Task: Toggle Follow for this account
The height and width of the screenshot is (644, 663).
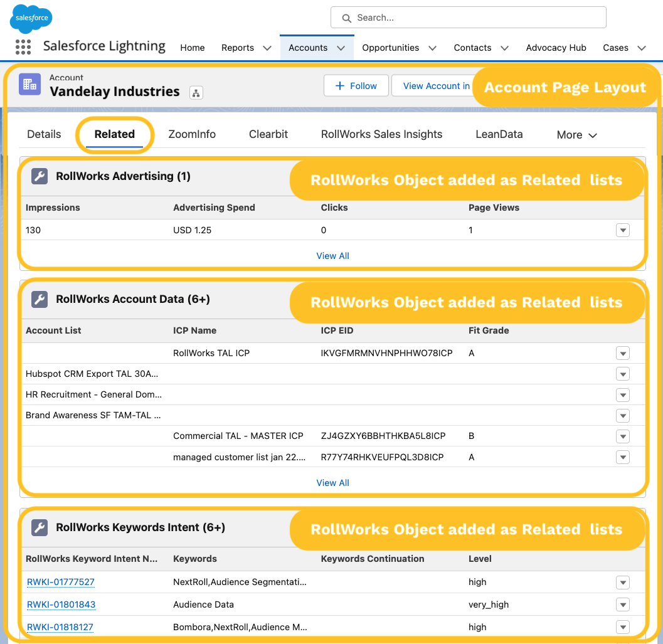Action: click(x=356, y=86)
